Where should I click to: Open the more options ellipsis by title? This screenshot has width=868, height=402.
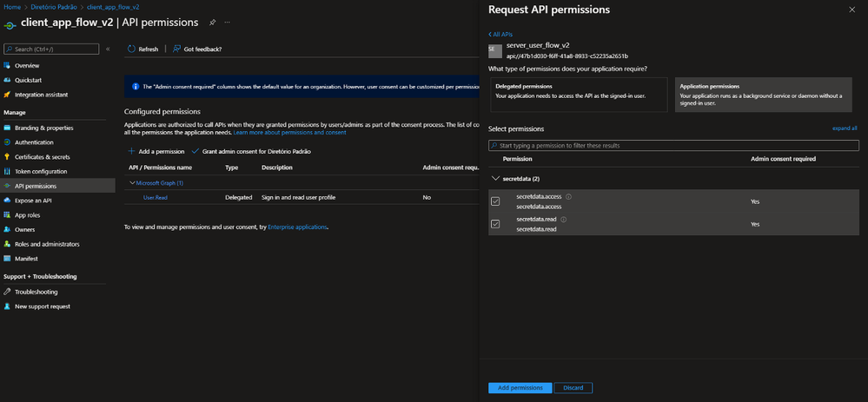[227, 23]
